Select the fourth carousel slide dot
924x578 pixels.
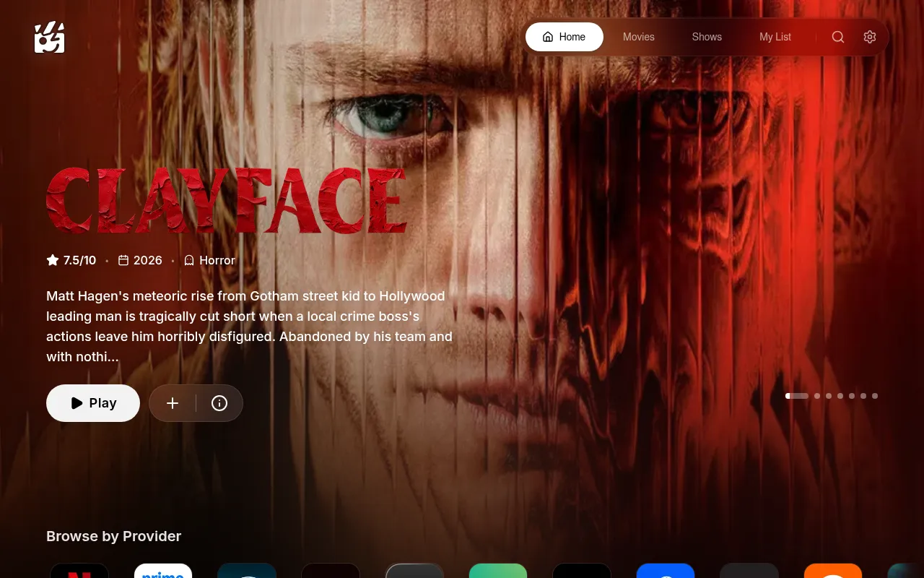840,396
